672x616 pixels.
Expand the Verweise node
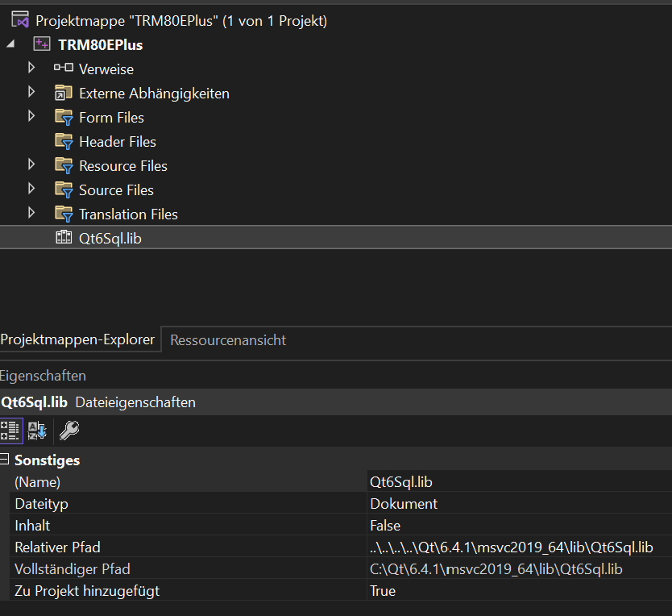[x=31, y=69]
